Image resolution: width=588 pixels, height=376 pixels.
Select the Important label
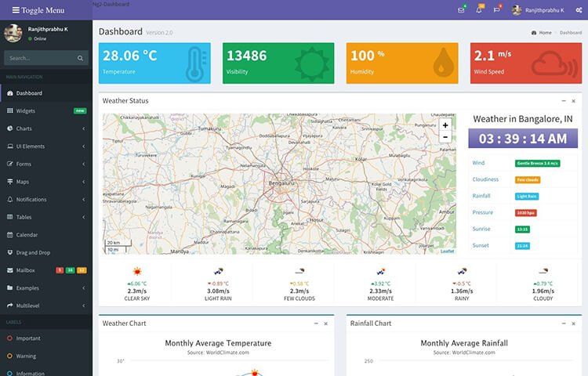[x=46, y=338]
